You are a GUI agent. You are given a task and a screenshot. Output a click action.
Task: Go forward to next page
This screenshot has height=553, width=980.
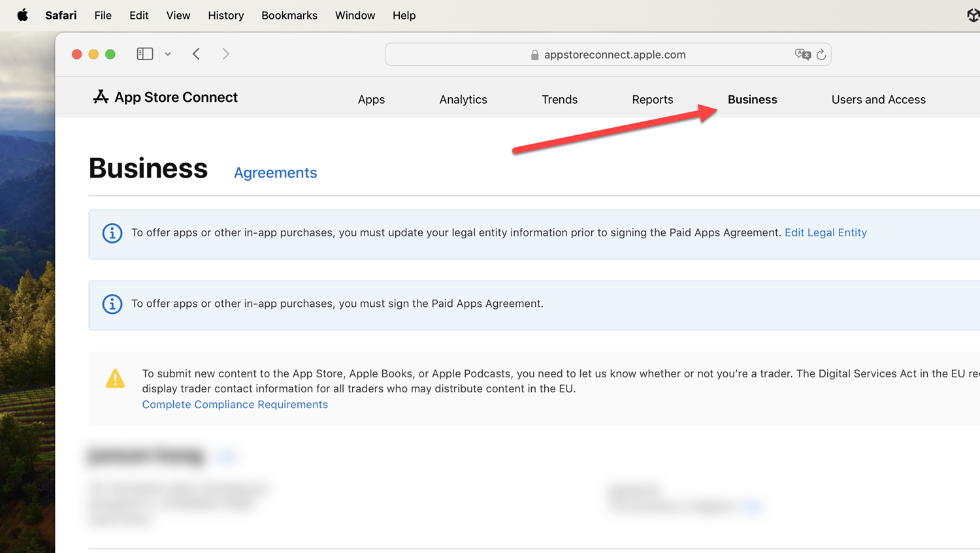click(x=225, y=54)
